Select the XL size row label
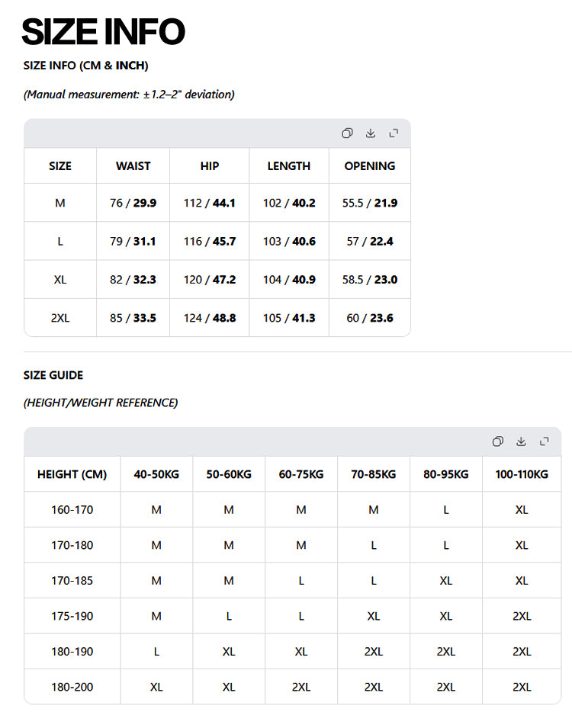Screen dimensions: 572x728 [60, 280]
